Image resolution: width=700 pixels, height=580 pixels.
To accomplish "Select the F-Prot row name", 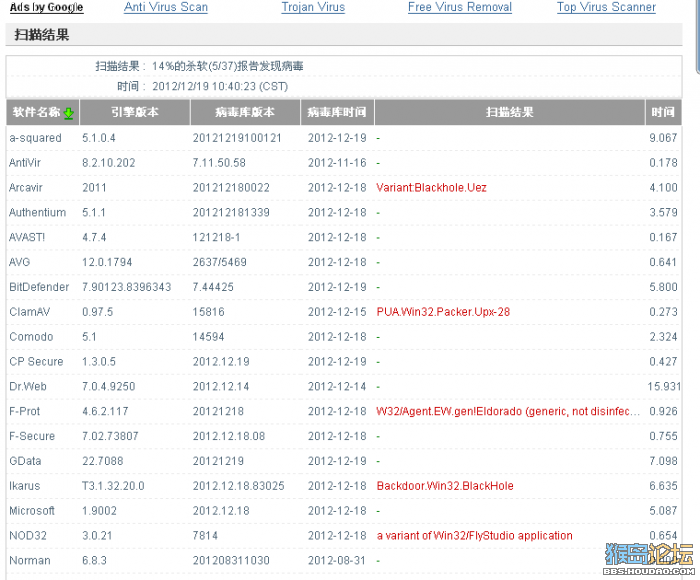I will (x=25, y=411).
